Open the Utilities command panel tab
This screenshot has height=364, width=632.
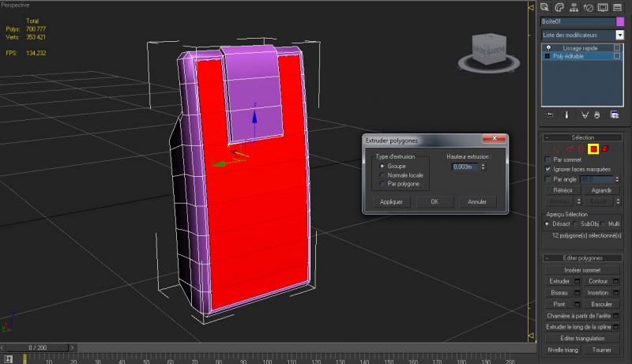617,7
